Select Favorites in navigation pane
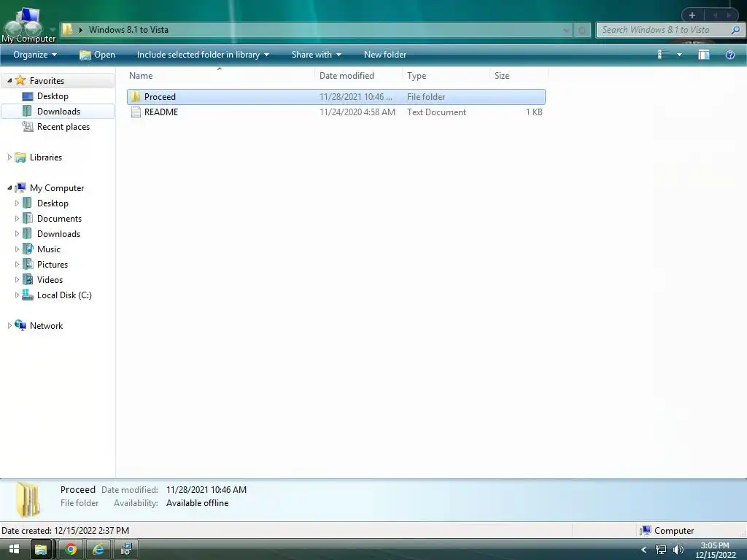The width and height of the screenshot is (747, 560). coord(47,81)
